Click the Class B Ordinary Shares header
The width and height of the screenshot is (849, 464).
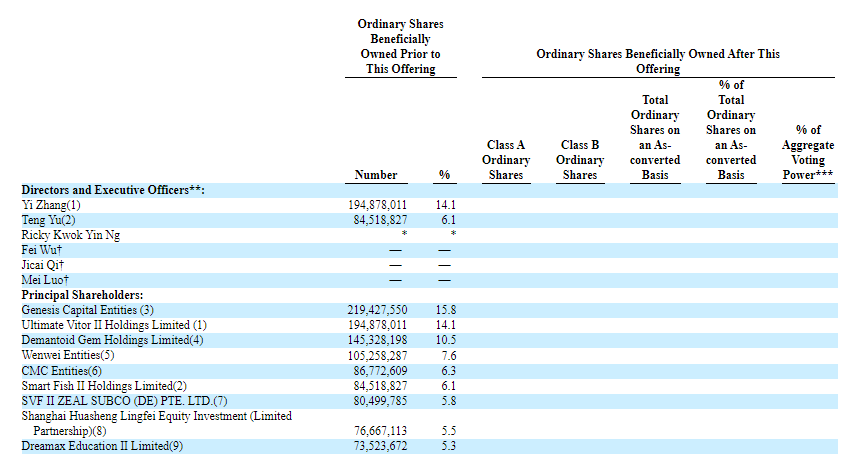coord(580,160)
